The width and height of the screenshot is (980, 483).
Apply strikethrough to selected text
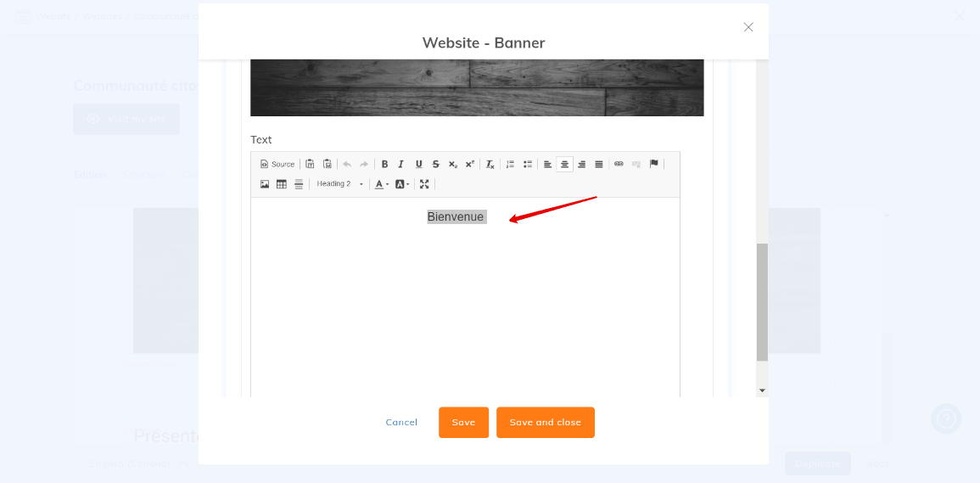[x=435, y=164]
